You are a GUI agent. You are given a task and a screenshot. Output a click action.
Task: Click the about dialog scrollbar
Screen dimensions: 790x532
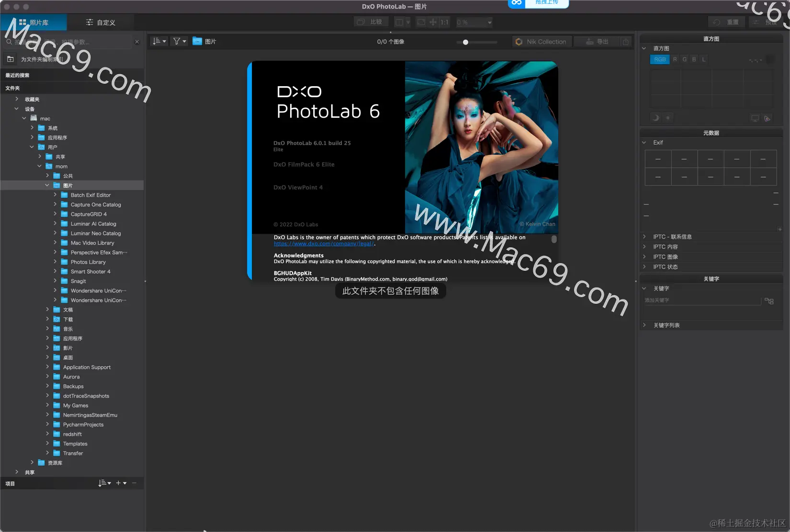coord(554,239)
